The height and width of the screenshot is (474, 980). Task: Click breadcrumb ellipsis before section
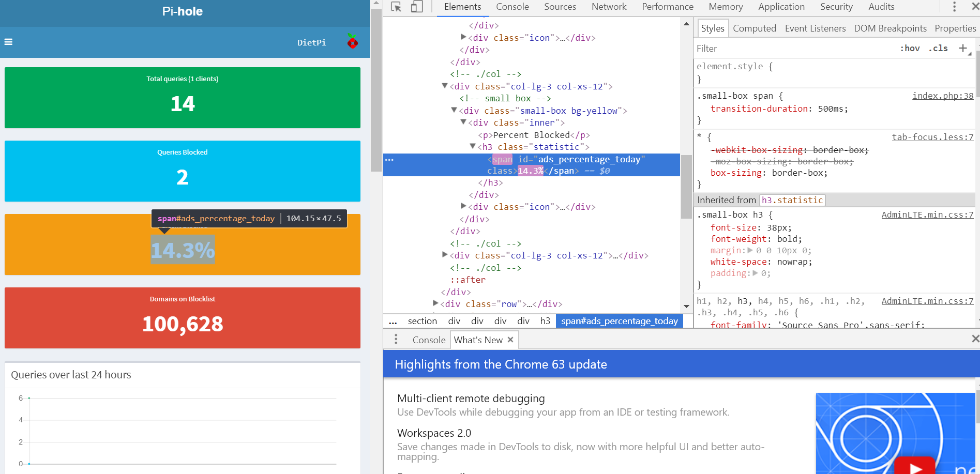click(x=393, y=322)
